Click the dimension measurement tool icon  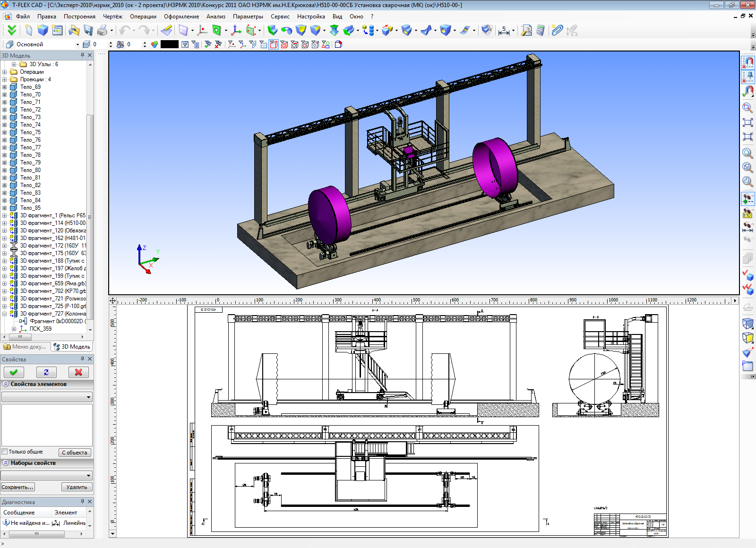coord(504,31)
